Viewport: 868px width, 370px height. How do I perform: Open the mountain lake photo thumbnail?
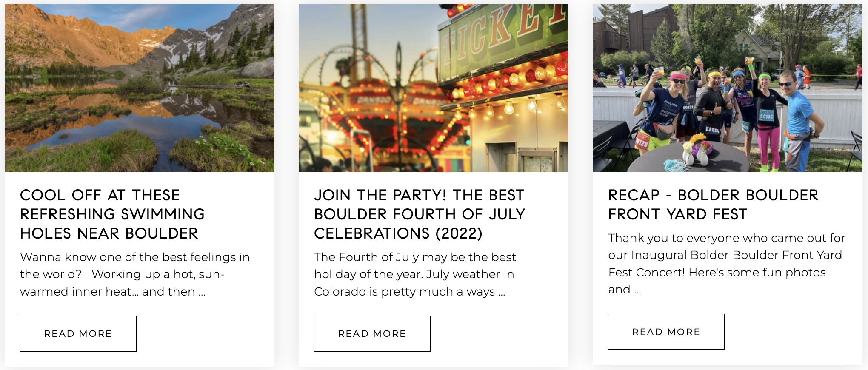coord(139,88)
